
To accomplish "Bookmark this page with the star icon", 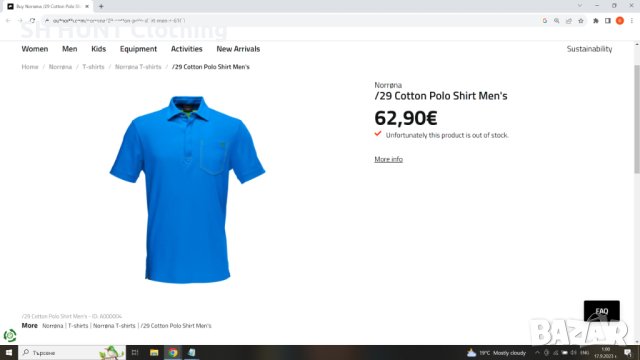I will point(581,20).
